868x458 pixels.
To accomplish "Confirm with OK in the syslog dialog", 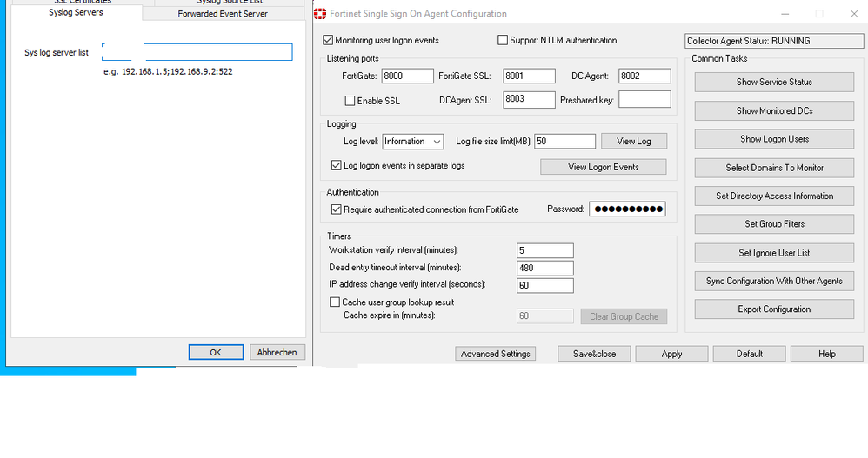I will coord(216,352).
